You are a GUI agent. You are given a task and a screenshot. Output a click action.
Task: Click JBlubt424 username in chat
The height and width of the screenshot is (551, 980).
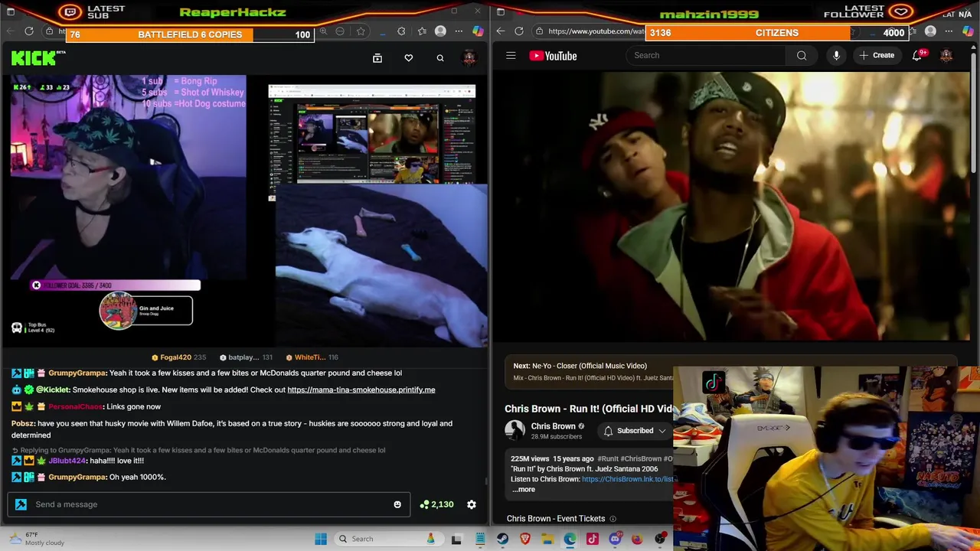click(67, 461)
